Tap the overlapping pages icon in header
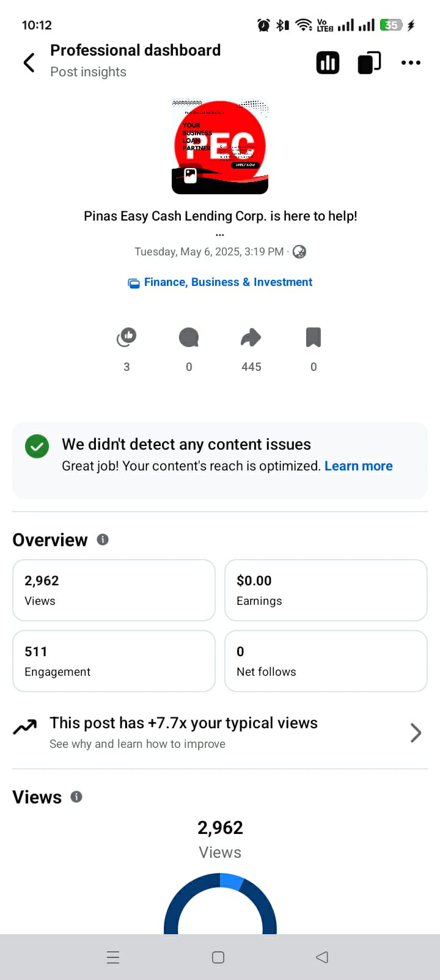440x980 pixels. click(x=369, y=62)
